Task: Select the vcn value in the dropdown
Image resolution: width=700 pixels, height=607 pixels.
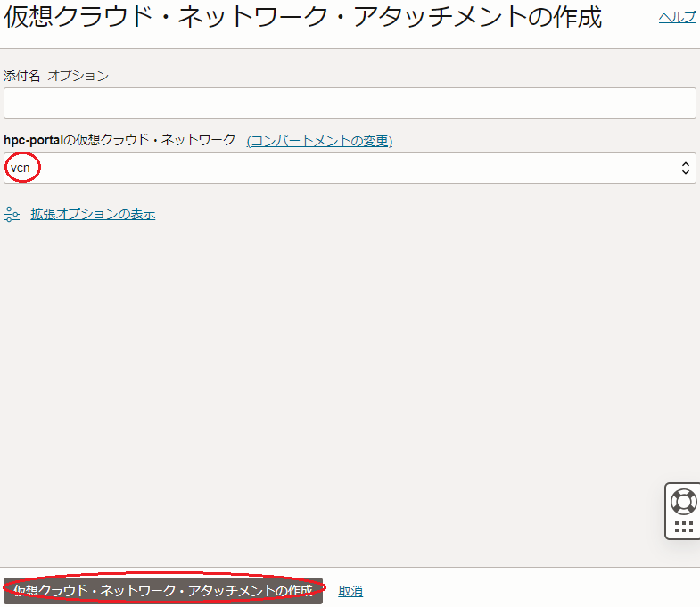Action: [x=21, y=168]
